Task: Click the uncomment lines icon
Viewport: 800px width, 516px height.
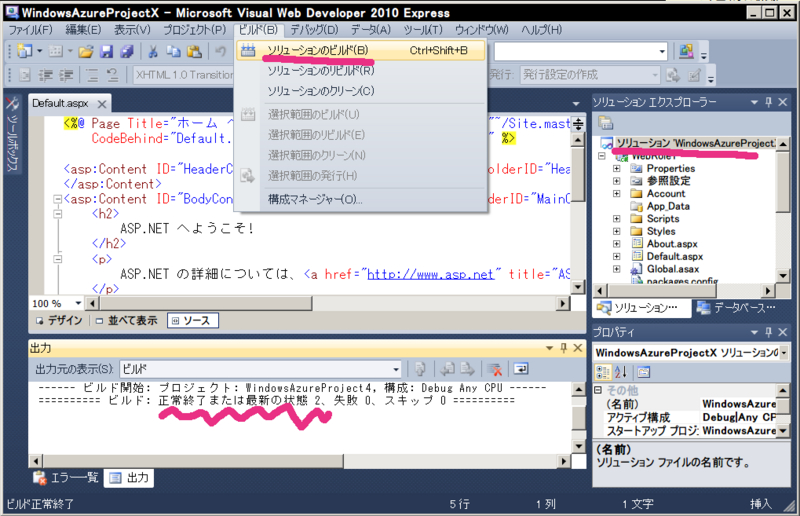Action: coord(112,76)
